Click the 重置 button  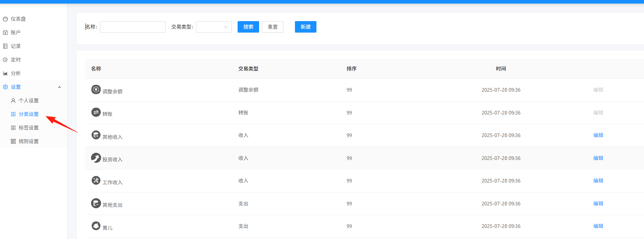[x=273, y=27]
